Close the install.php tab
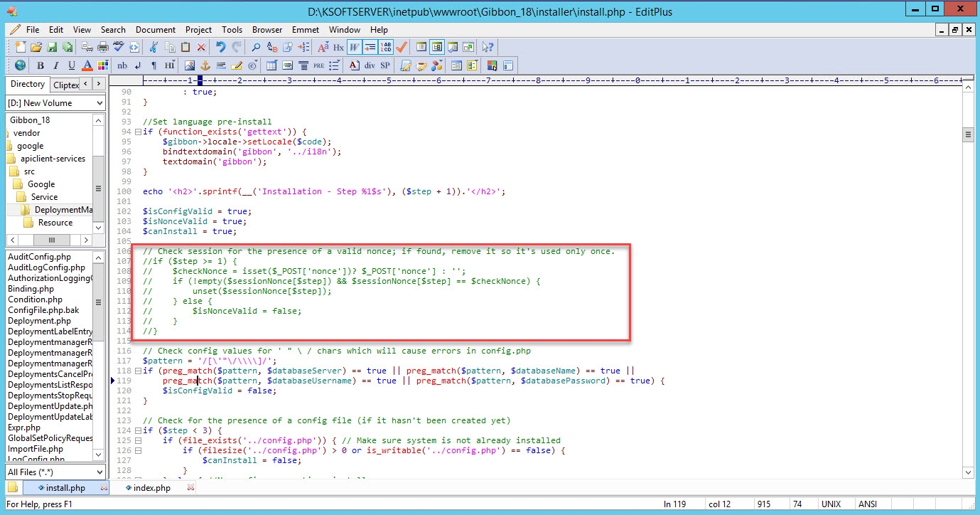Viewport: 980px width, 515px height. click(104, 488)
